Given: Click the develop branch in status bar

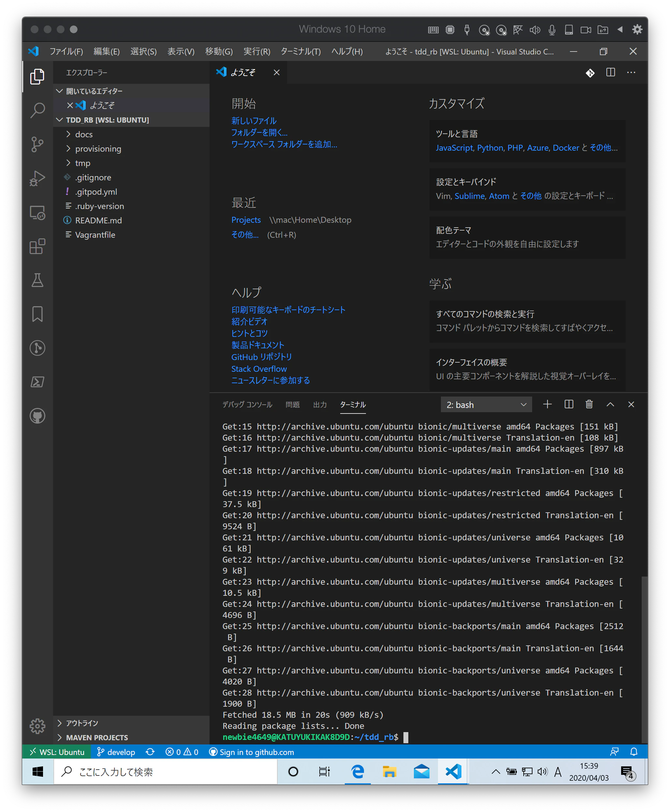Looking at the screenshot, I should (x=116, y=752).
